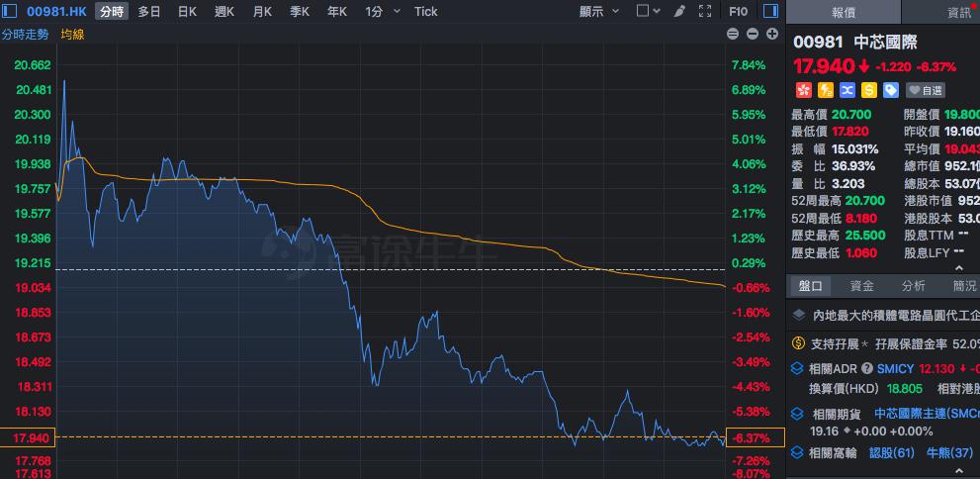The width and height of the screenshot is (980, 479).
Task: Click the 振幅 15.031% value
Action: (x=855, y=148)
